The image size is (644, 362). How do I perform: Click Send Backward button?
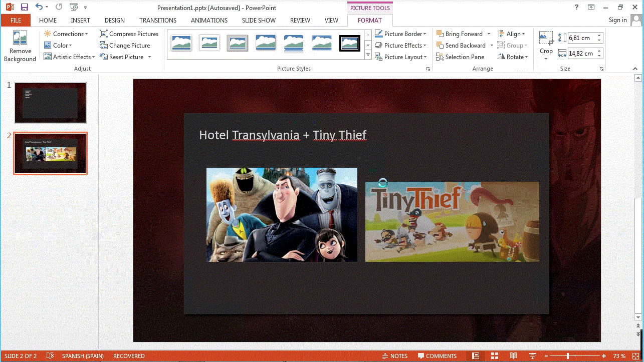[x=461, y=46]
